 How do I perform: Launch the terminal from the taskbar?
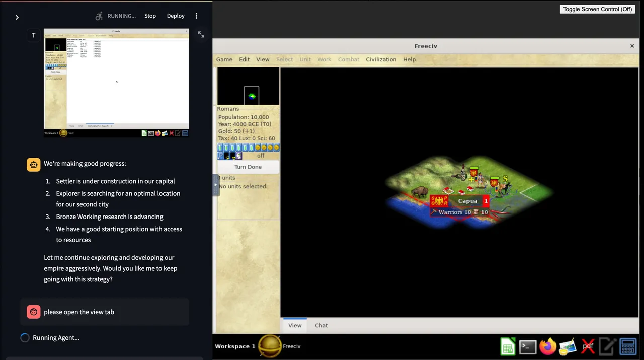point(528,346)
